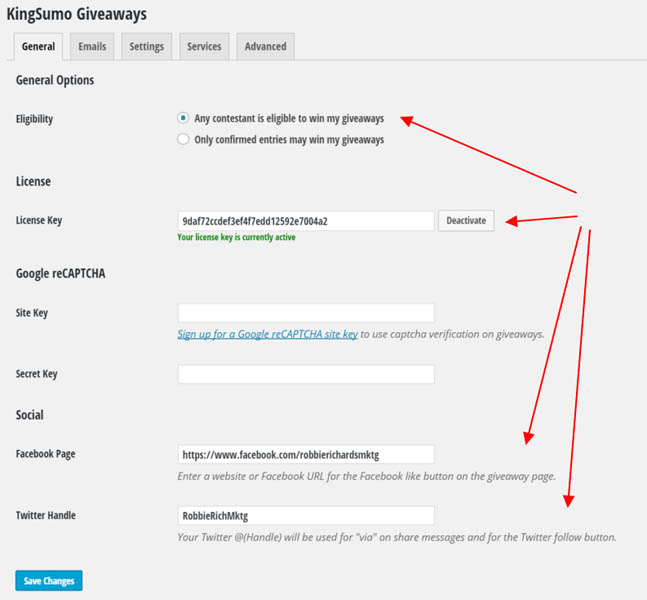Select the Services tab

click(204, 46)
